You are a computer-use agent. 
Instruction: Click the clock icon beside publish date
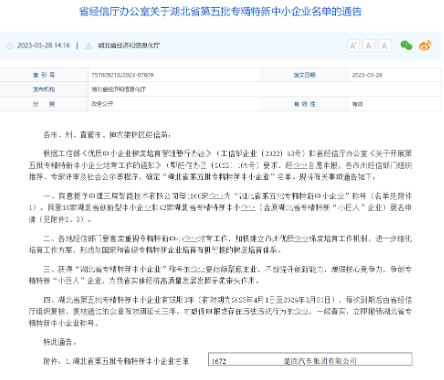click(10, 46)
